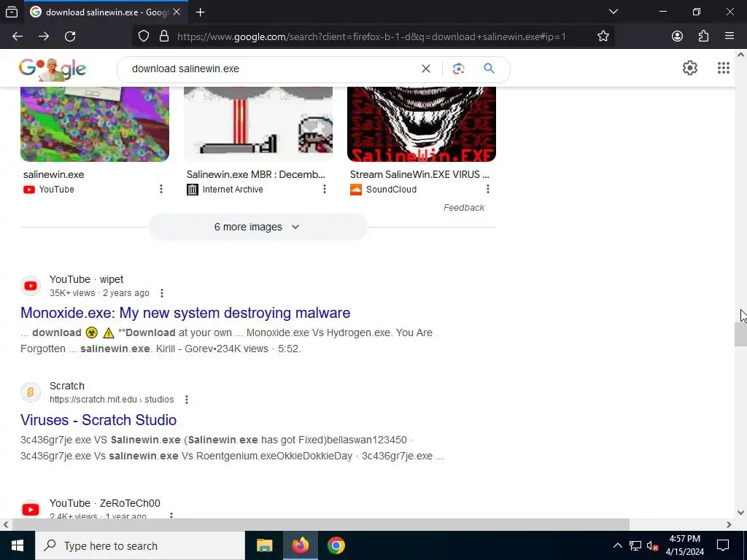The image size is (747, 560).
Task: Open the tracking protection shield icon
Action: click(x=144, y=36)
